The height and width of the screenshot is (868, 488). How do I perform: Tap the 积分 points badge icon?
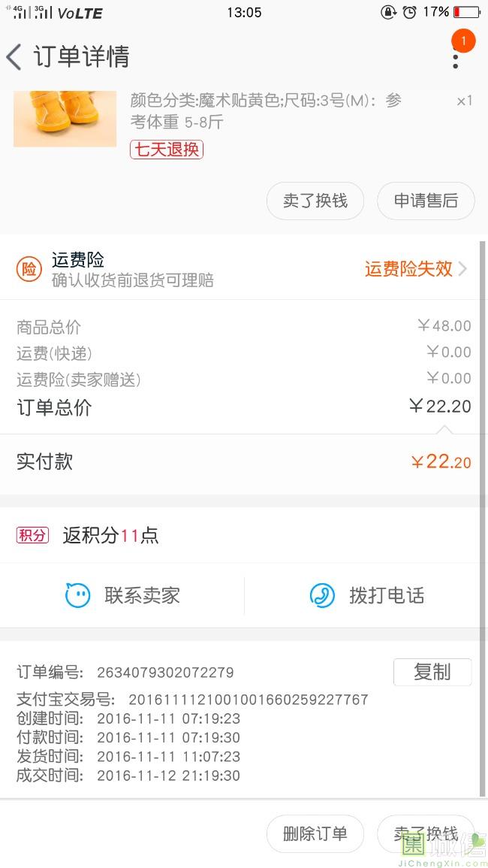click(32, 535)
